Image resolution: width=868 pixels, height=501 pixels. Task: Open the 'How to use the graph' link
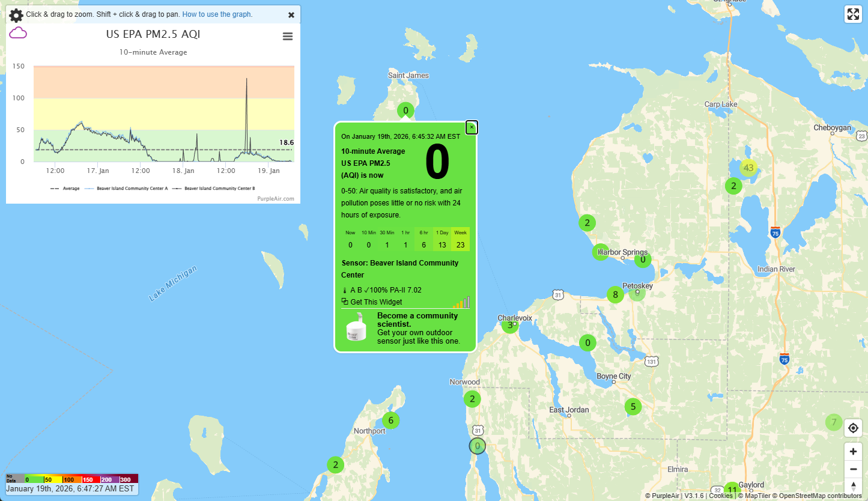tap(217, 14)
